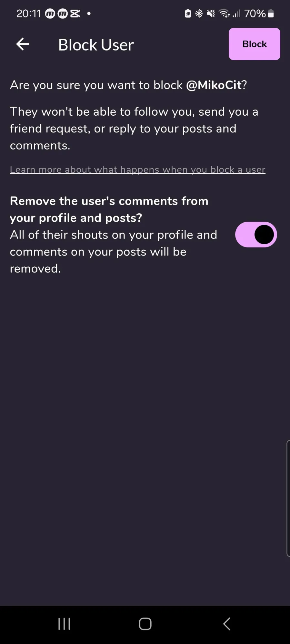Confirm with the pink Block button
Screen dimensions: 290x644
pyautogui.click(x=254, y=44)
